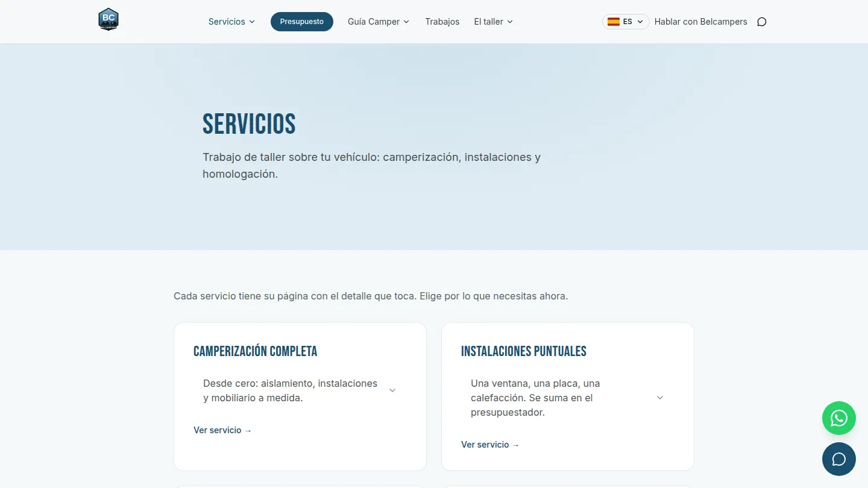Open the ES language selector
This screenshot has height=488, width=868.
(x=626, y=22)
